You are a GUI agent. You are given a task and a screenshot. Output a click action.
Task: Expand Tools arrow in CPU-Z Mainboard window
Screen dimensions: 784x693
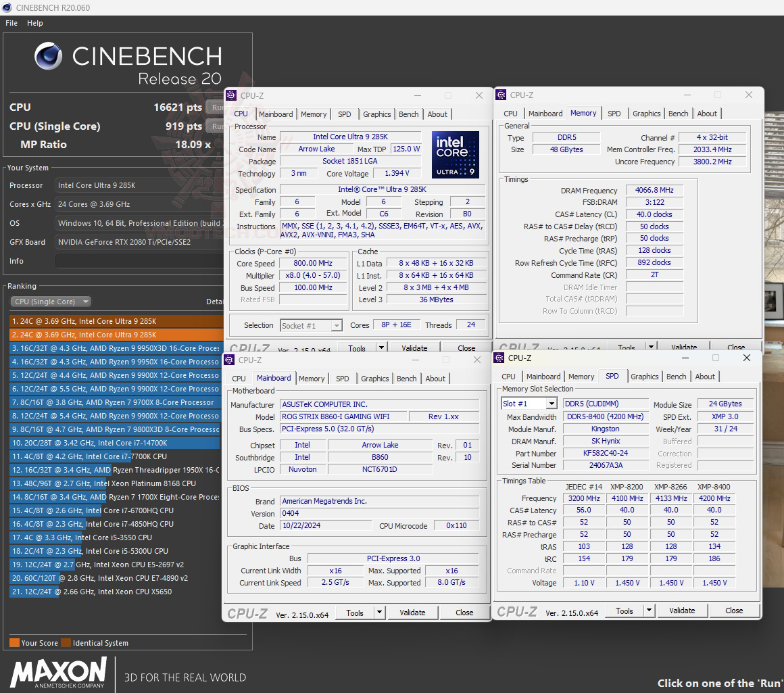[x=380, y=613]
